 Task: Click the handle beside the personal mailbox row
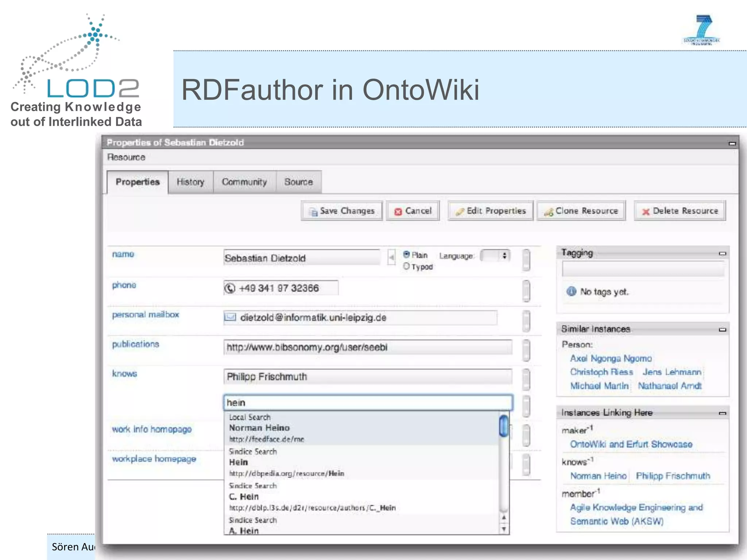526,320
